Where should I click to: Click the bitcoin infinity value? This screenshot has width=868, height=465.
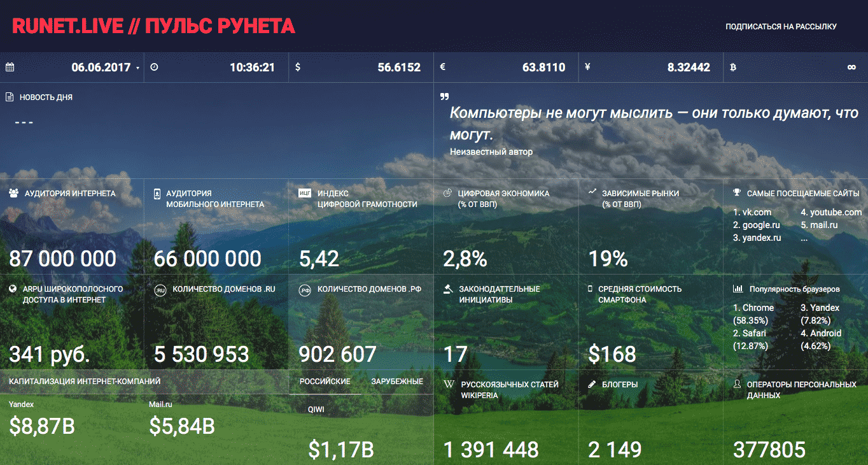(851, 68)
